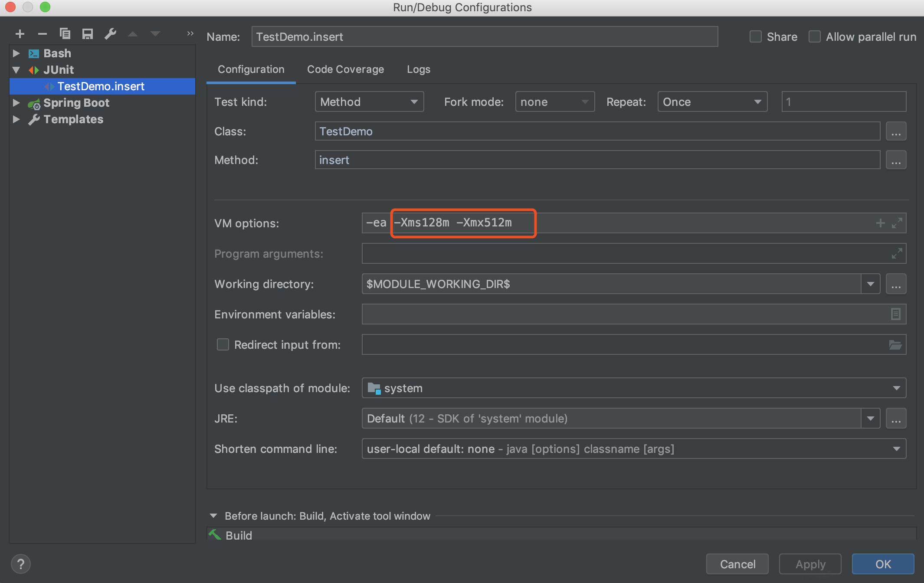
Task: Click the OK button
Action: coord(883,564)
